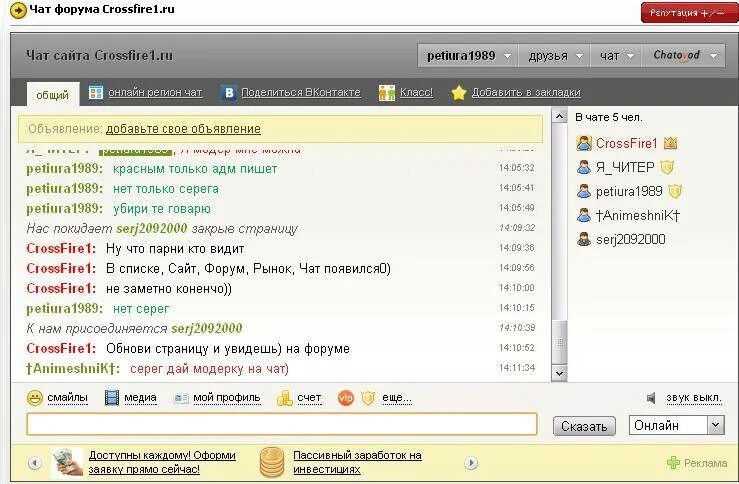Click the Сказать button
The width and height of the screenshot is (739, 484).
(584, 426)
